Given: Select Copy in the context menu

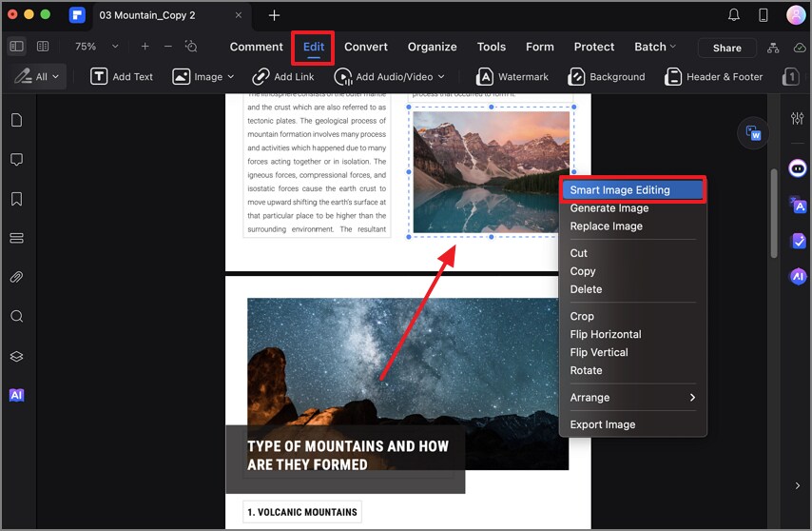Looking at the screenshot, I should point(632,271).
